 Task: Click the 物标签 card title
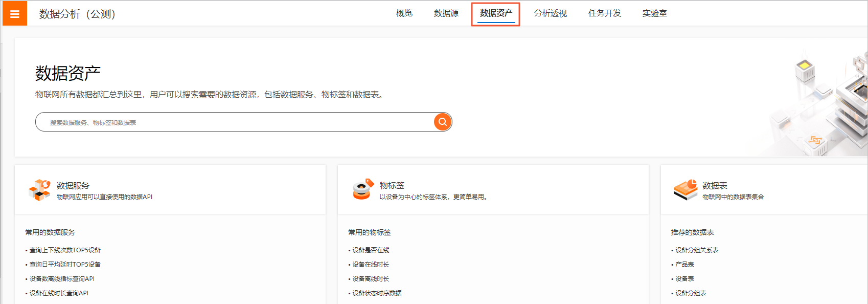[x=392, y=185]
